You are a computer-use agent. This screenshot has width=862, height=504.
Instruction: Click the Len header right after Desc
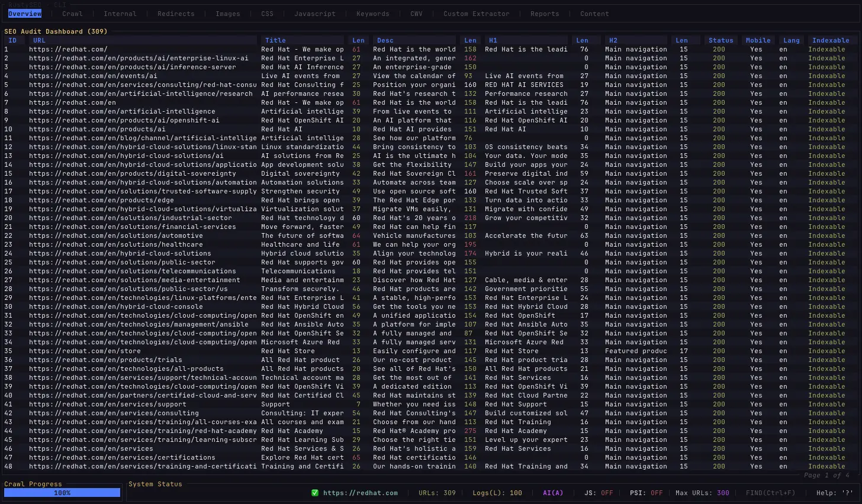point(470,40)
